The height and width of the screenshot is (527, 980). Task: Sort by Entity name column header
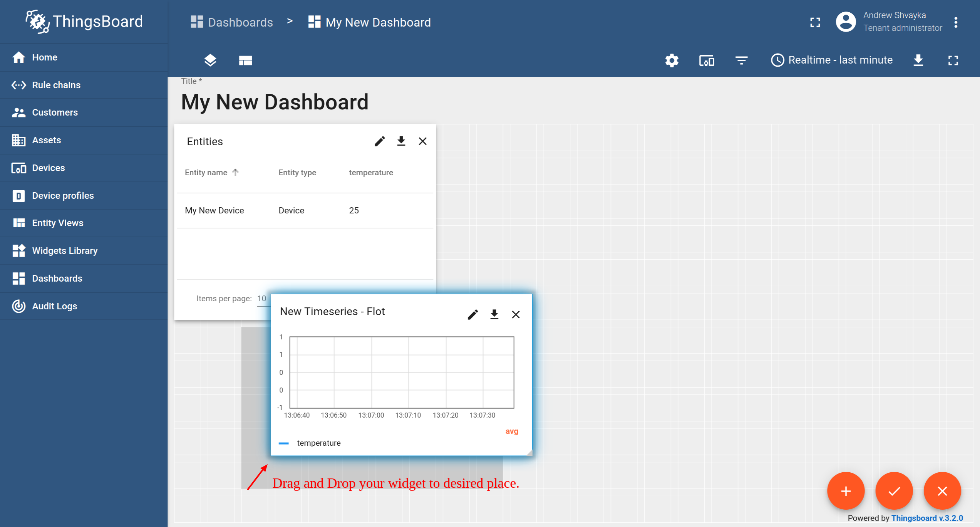pos(206,173)
